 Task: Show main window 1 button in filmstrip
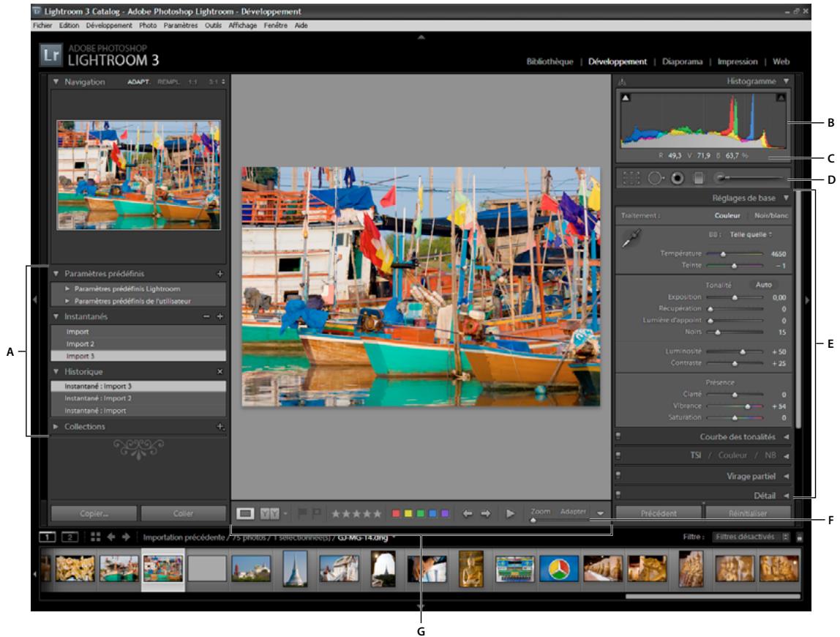(x=47, y=537)
